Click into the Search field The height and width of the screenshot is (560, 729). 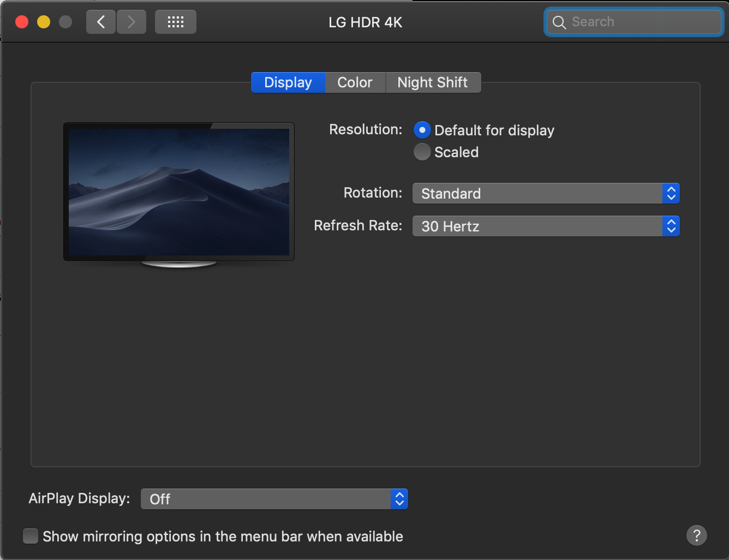point(634,22)
